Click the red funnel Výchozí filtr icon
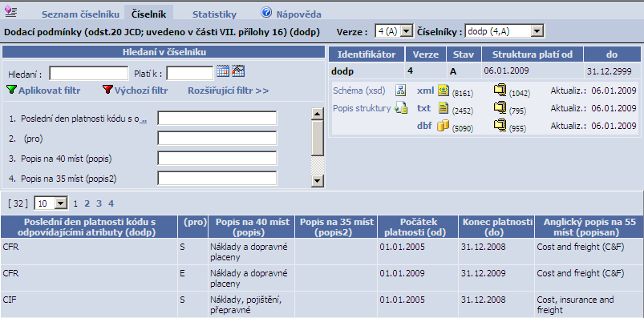Screen dimensions: 644x318 tap(107, 90)
